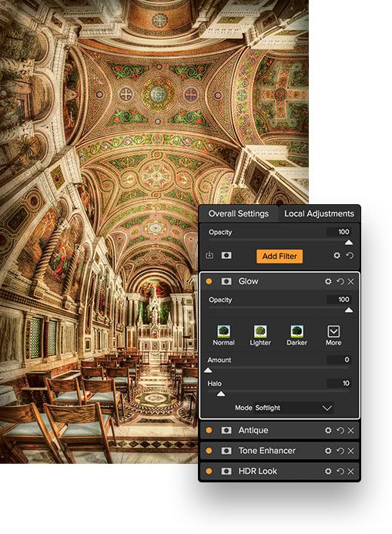392x534 pixels.
Task: Open the Glow filter gear settings
Action: tap(328, 281)
